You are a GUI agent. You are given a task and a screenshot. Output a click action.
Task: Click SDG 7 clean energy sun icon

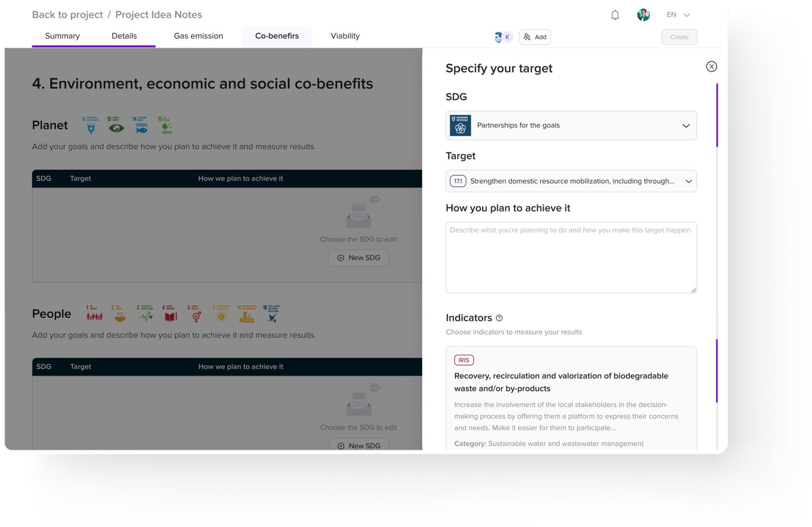pos(221,313)
